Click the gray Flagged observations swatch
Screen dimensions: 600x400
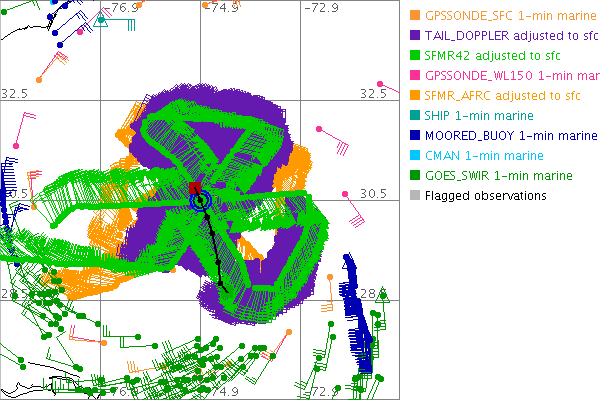[x=415, y=196]
